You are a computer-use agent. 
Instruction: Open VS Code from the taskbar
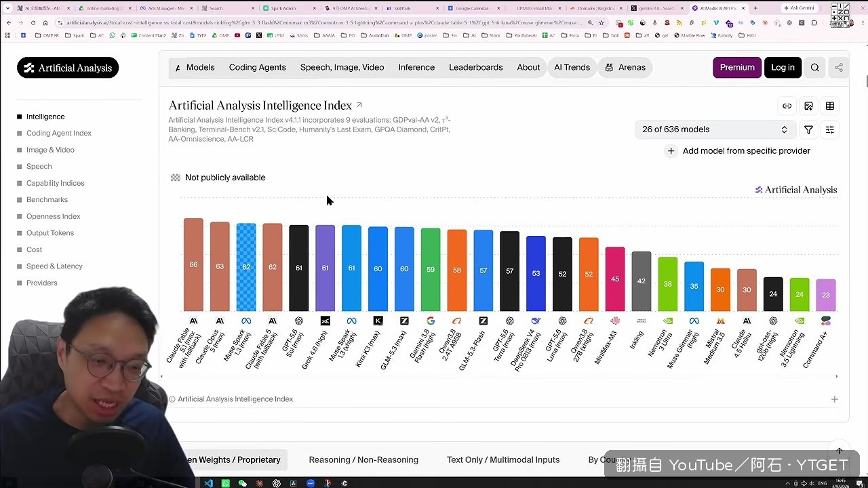click(208, 483)
